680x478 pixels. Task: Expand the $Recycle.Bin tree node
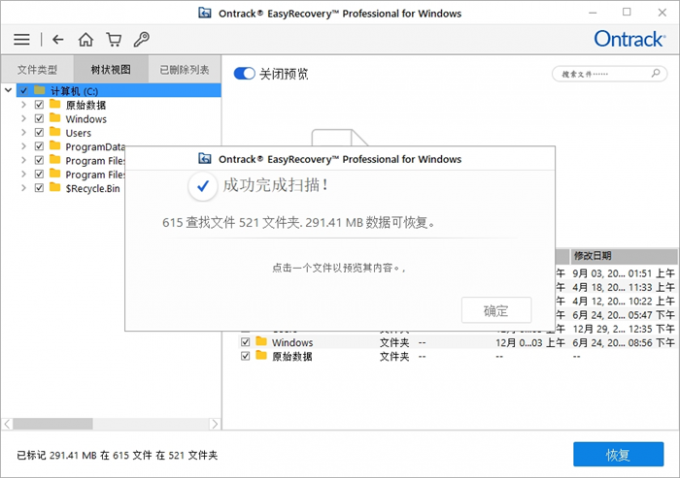23,188
